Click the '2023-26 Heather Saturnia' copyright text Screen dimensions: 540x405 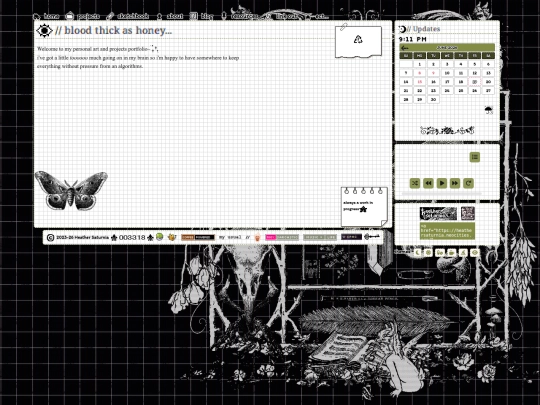82,238
